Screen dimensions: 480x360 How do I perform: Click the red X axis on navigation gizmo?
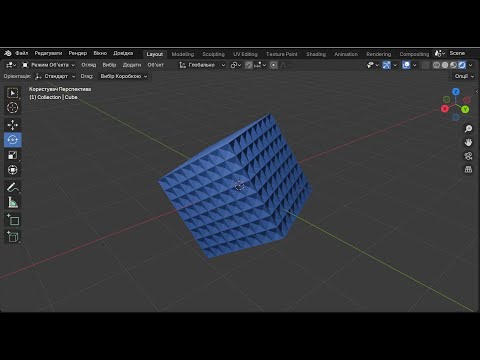pyautogui.click(x=445, y=109)
